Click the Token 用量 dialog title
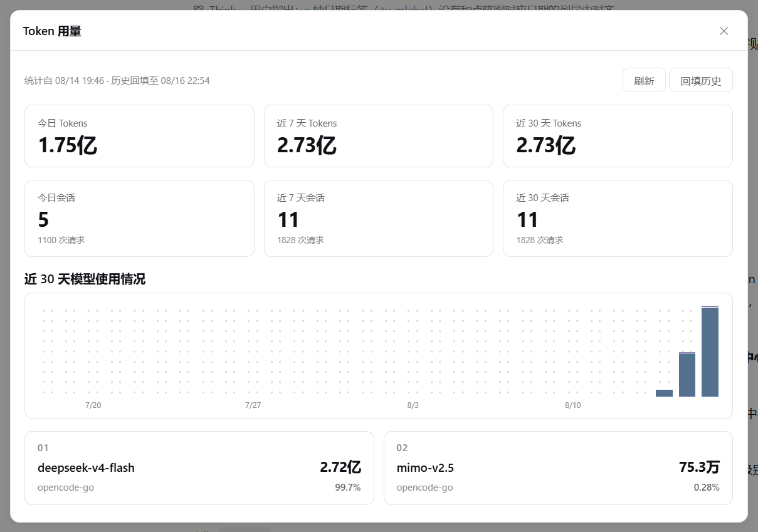Viewport: 758px width, 532px height. coord(52,31)
